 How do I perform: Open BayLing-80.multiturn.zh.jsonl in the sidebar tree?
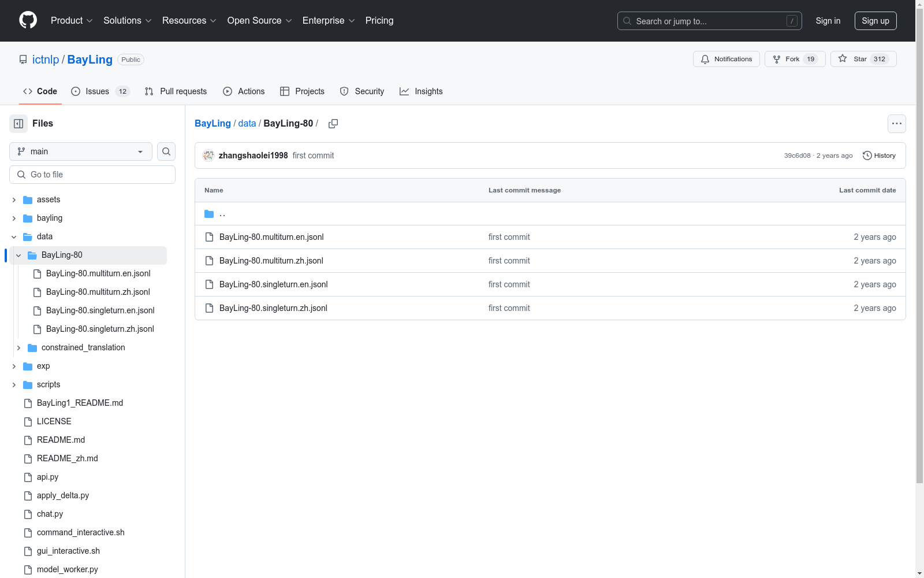[x=98, y=292]
